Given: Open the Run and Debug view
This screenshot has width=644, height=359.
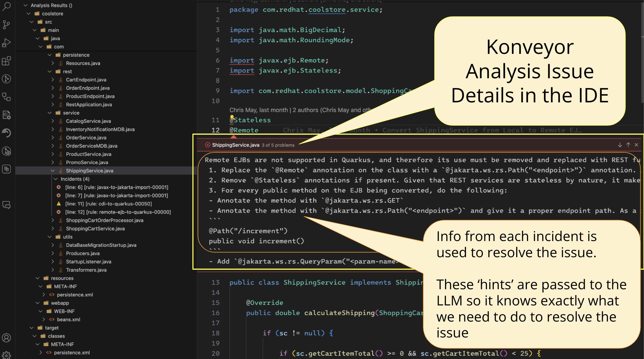Looking at the screenshot, I should [6, 43].
